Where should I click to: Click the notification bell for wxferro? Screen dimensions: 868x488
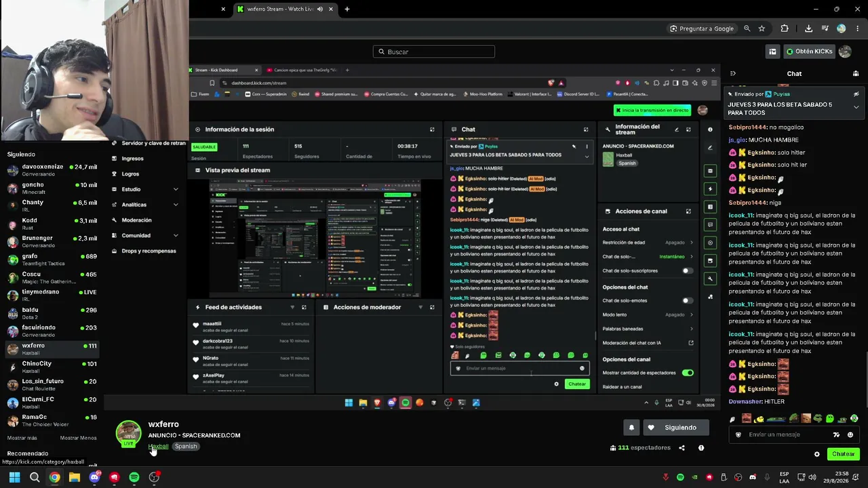[631, 428]
